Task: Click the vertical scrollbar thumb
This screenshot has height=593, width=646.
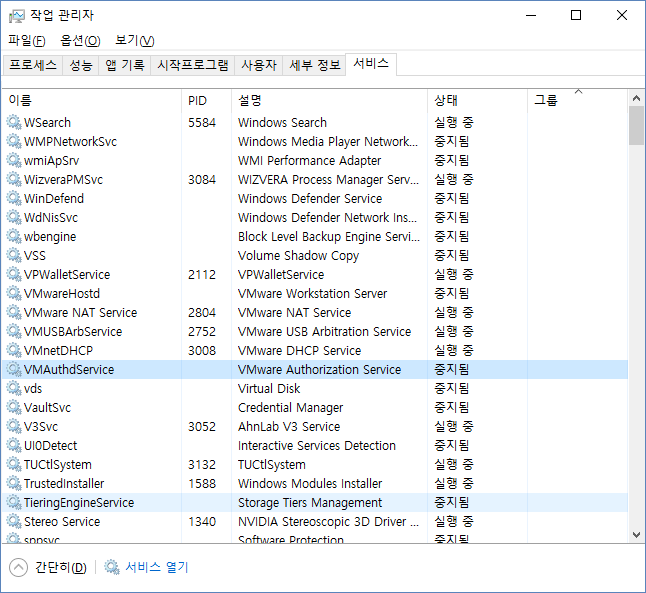Action: pyautogui.click(x=636, y=126)
